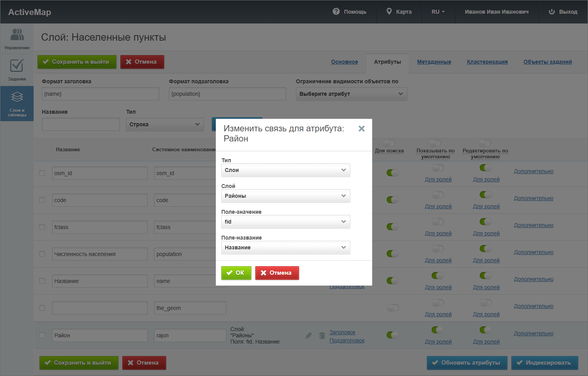Screen dimensions: 588x376
Task: Open the Управление sidebar icon
Action: tap(17, 39)
